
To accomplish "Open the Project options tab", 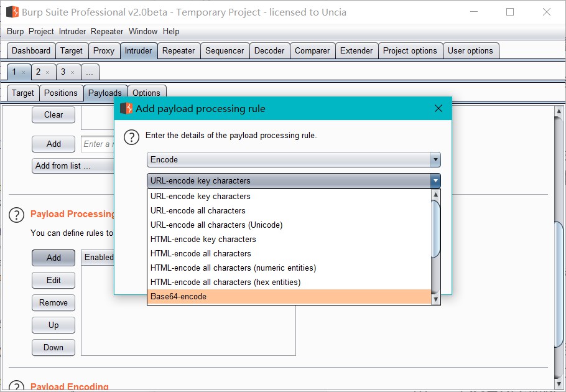I will 410,50.
